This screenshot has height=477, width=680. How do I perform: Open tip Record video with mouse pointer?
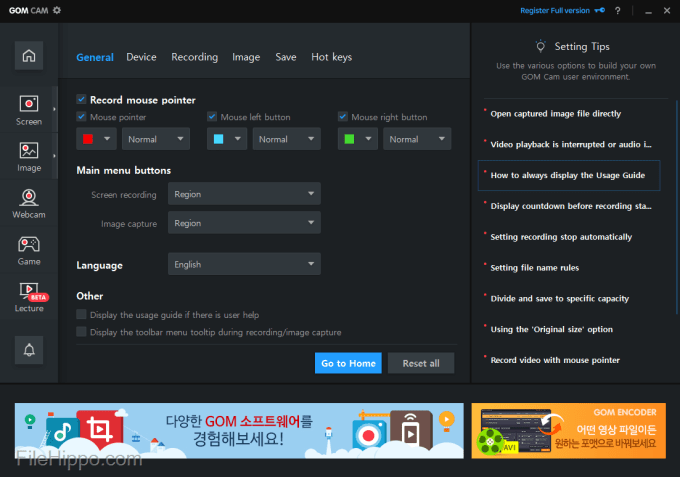tap(555, 360)
